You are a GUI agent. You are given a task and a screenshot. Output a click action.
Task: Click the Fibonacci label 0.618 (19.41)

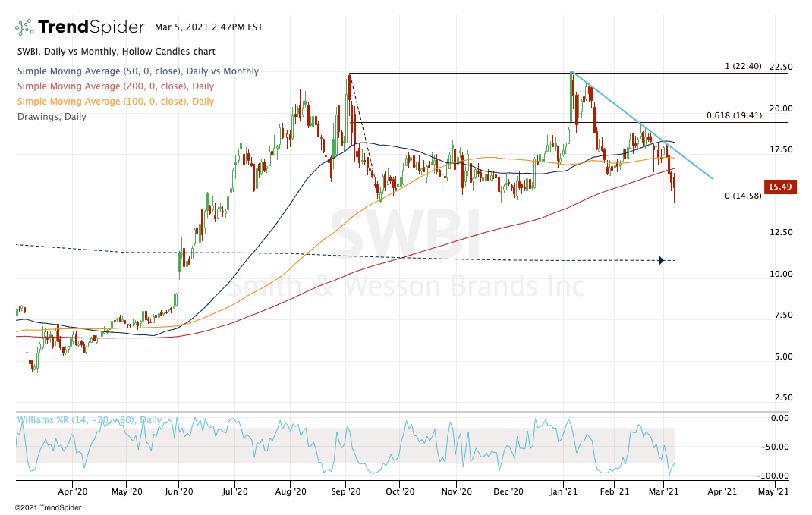click(735, 115)
